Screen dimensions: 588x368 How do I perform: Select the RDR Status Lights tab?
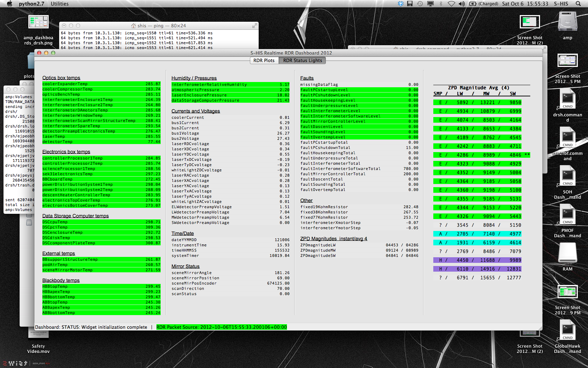pyautogui.click(x=302, y=60)
